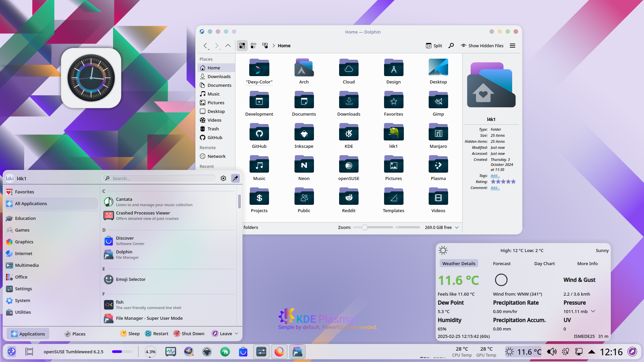
Task: Switch to Details tree view mode in Dolphin
Action: coord(265,46)
